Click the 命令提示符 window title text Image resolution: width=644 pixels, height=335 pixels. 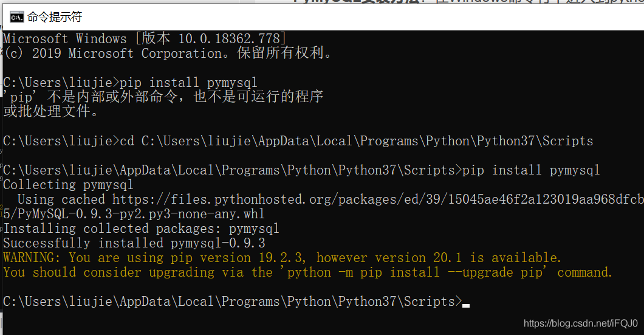click(55, 17)
